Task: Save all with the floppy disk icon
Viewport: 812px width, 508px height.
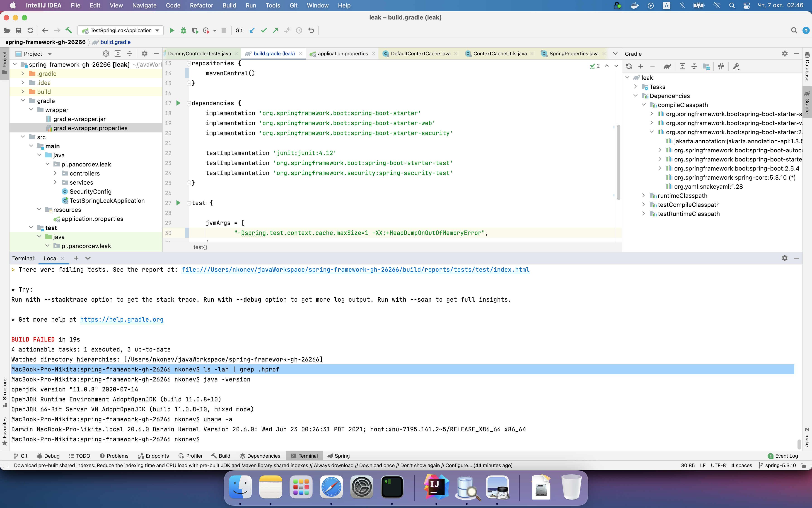Action: pos(18,31)
